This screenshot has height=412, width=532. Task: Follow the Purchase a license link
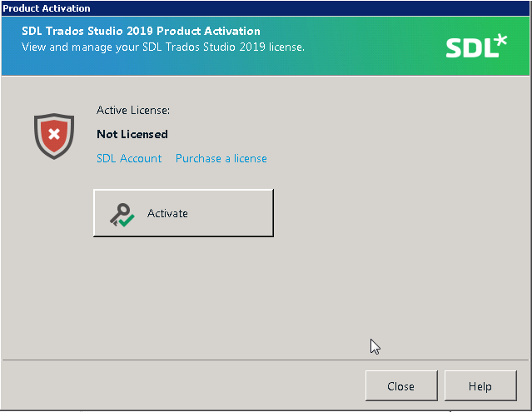coord(221,158)
